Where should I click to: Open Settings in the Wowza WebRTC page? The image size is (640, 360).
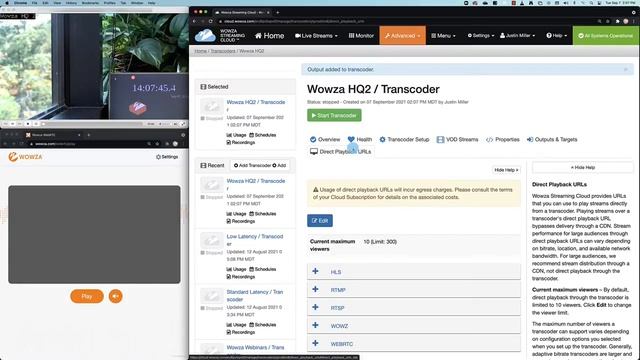[167, 157]
